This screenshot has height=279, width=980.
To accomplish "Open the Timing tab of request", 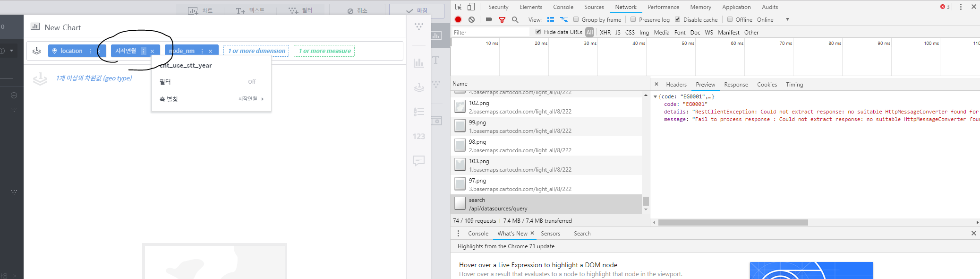I will click(x=794, y=84).
